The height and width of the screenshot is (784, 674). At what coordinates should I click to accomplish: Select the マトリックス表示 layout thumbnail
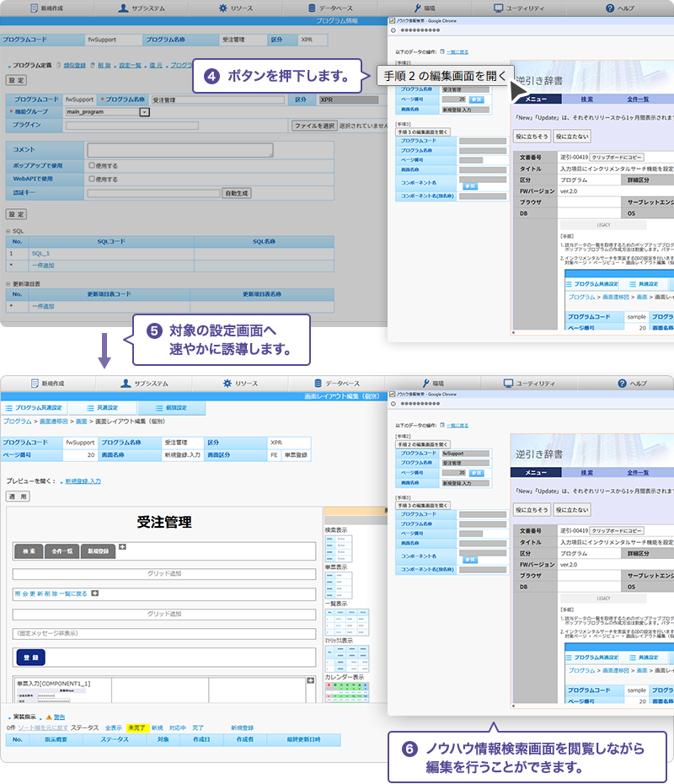pos(347,658)
